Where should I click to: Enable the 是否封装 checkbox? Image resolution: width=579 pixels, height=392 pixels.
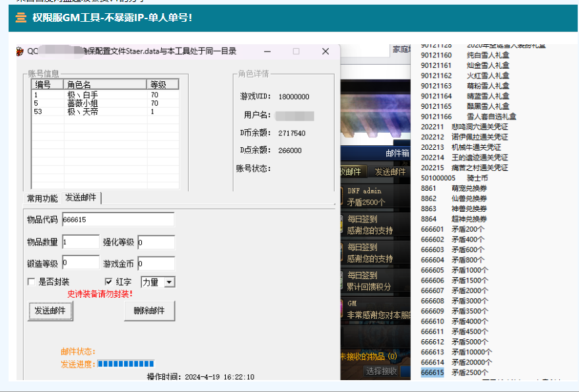32,282
